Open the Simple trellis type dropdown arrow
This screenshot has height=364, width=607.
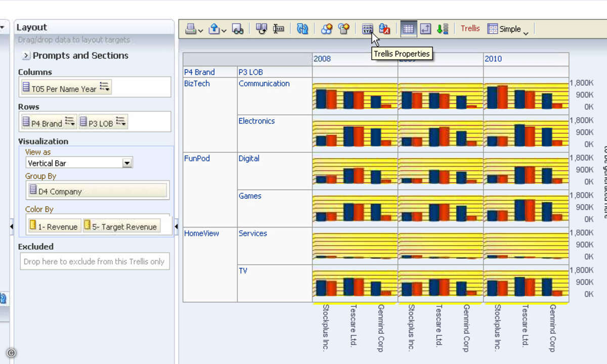pos(526,32)
